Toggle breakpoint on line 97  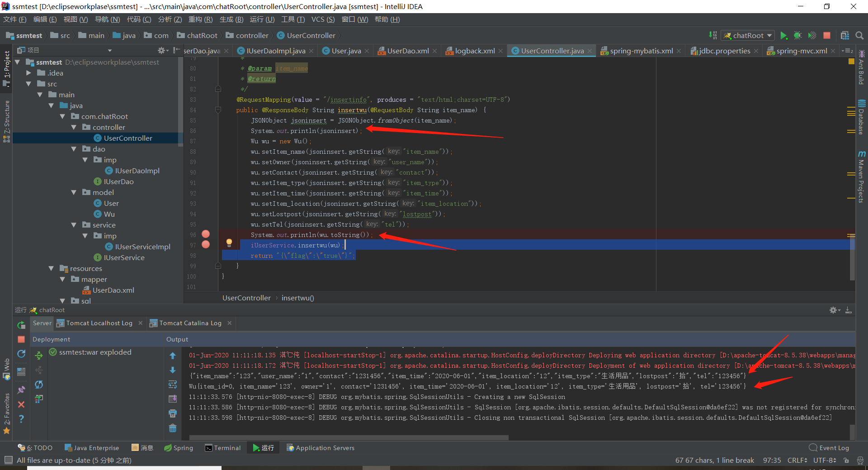(x=206, y=244)
